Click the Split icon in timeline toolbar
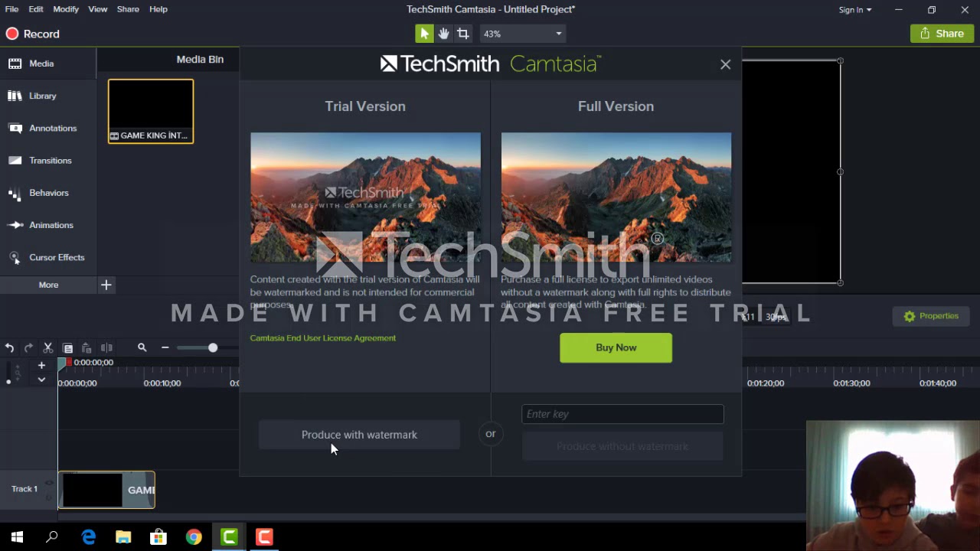This screenshot has width=980, height=551. (x=106, y=347)
